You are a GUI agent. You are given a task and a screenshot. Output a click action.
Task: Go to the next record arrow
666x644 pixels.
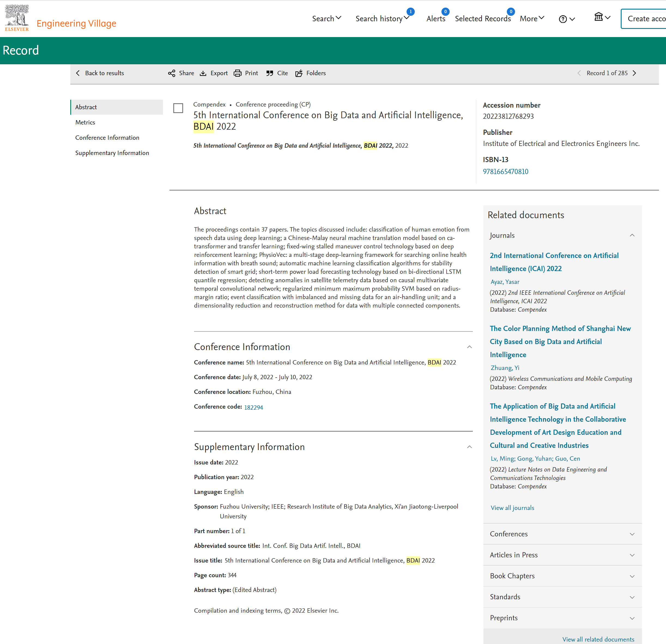634,73
